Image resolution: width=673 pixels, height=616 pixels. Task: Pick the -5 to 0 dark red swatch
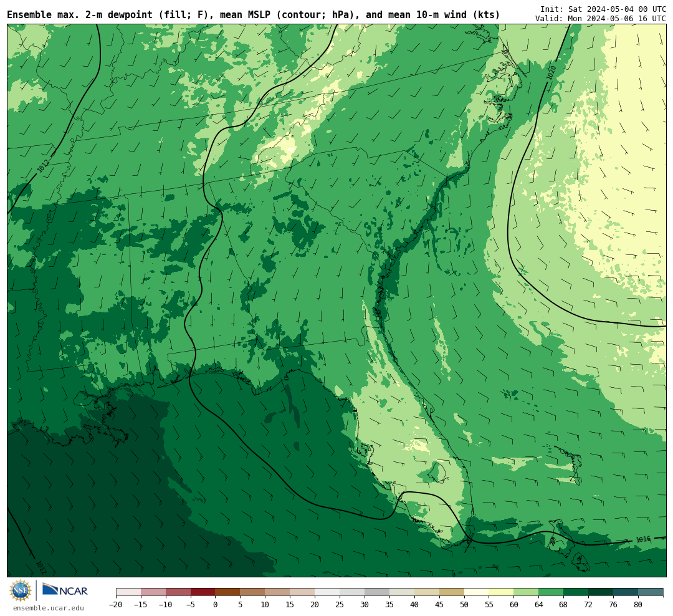[203, 592]
